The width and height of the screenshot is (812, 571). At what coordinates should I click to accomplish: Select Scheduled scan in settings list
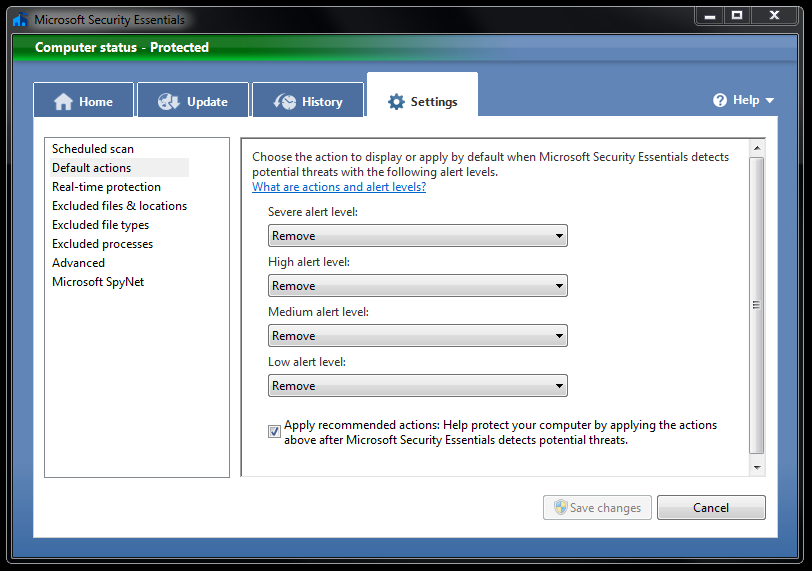(93, 149)
